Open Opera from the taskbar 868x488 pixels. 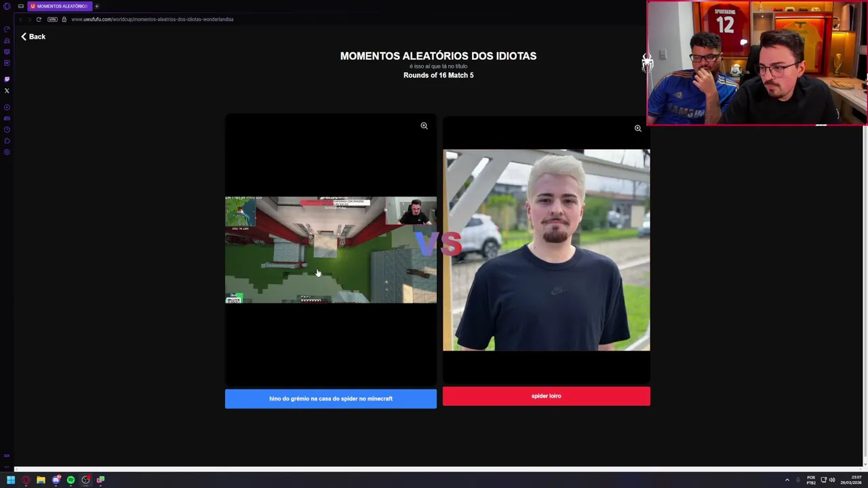(x=26, y=480)
